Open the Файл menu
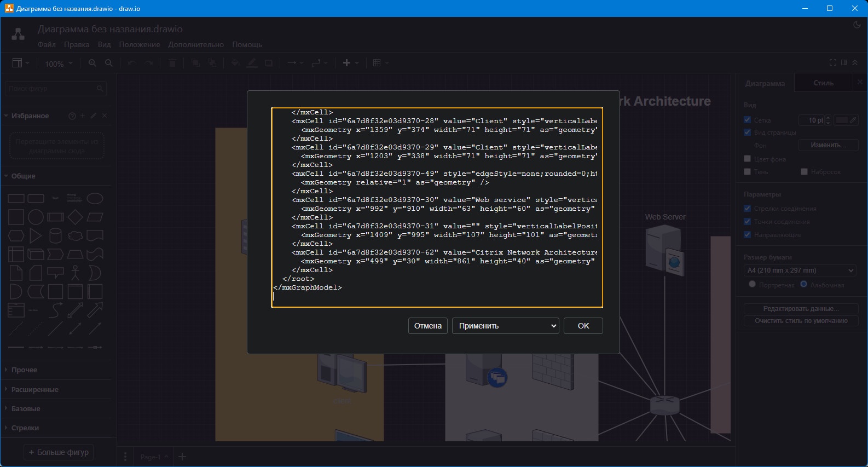The image size is (868, 467). pyautogui.click(x=47, y=44)
